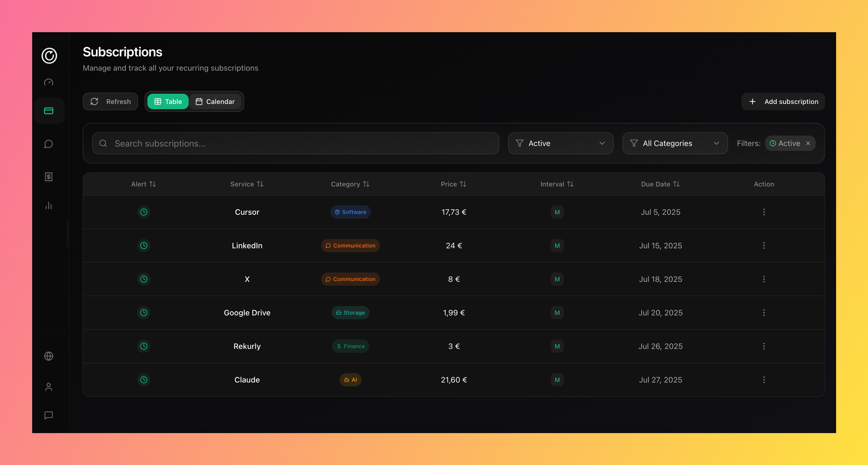Select the subscriptions card icon in sidebar
Image resolution: width=868 pixels, height=465 pixels.
(x=49, y=111)
